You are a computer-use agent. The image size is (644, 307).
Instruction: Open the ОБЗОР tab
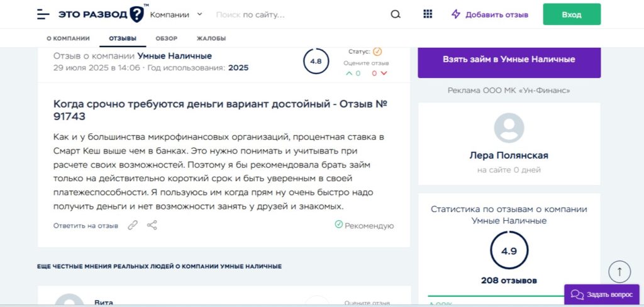pyautogui.click(x=166, y=38)
